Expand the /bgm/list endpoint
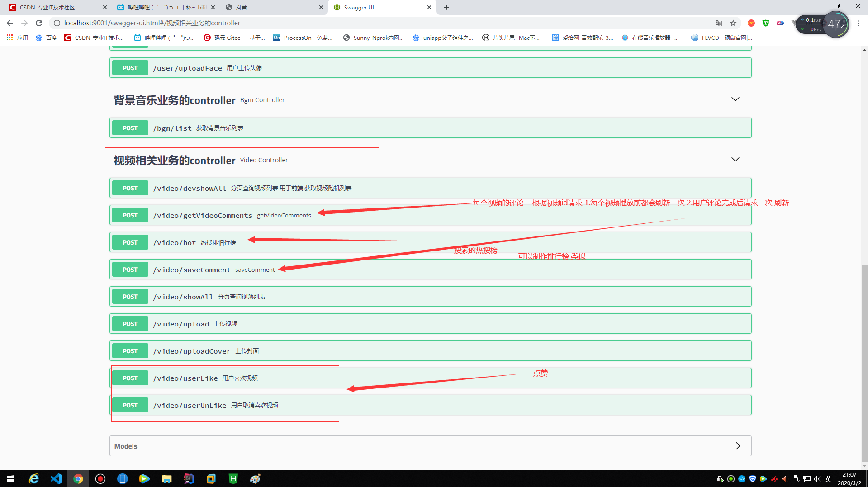Image resolution: width=868 pixels, height=487 pixels. pyautogui.click(x=430, y=128)
